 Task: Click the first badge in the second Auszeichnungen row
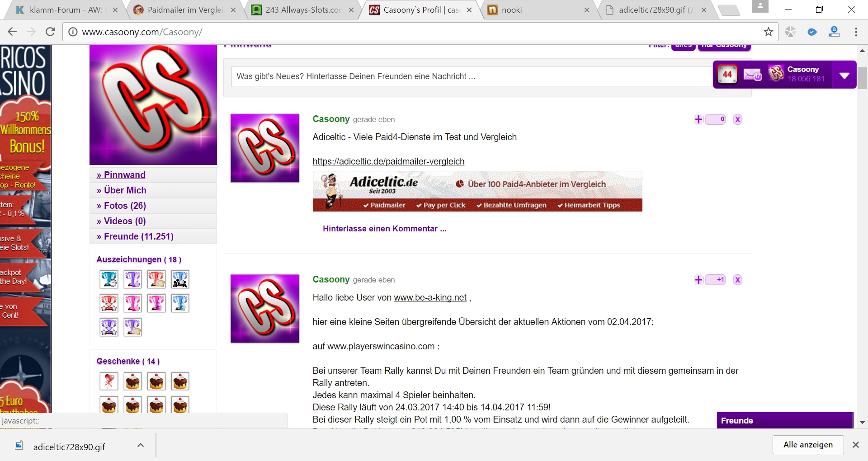coord(109,303)
